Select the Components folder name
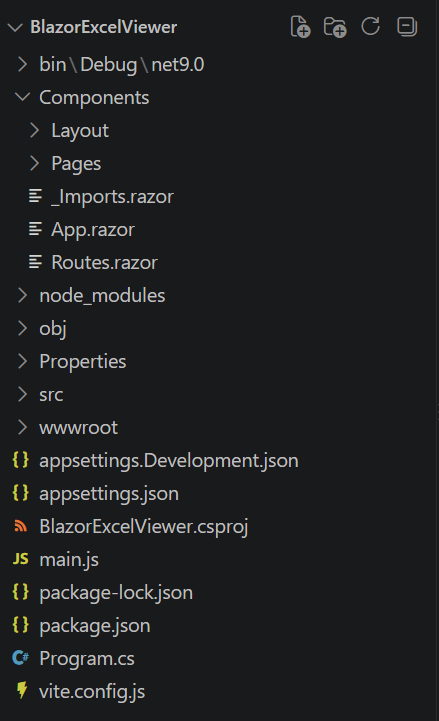 (x=94, y=97)
